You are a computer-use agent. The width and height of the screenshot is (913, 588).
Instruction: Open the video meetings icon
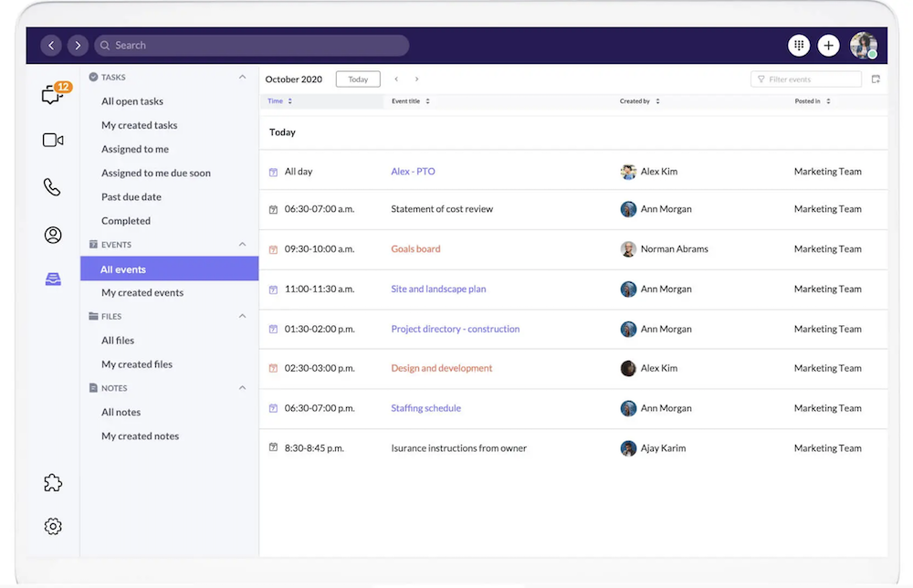[x=53, y=140]
